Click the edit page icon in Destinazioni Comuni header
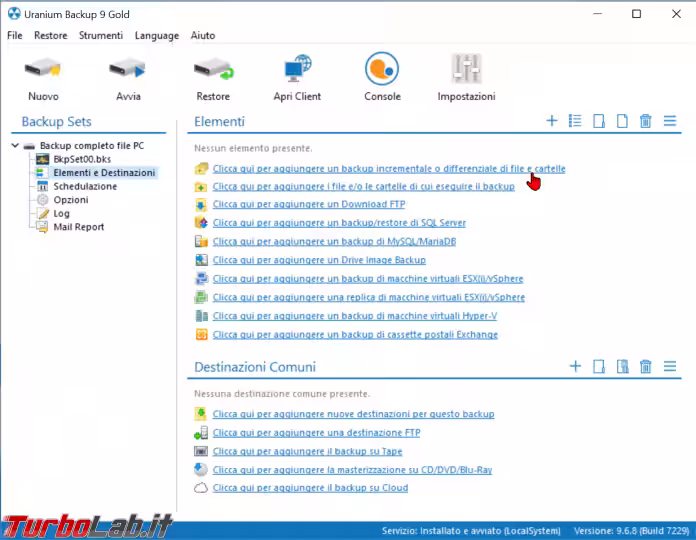Viewport: 696px width, 540px height. (x=599, y=367)
